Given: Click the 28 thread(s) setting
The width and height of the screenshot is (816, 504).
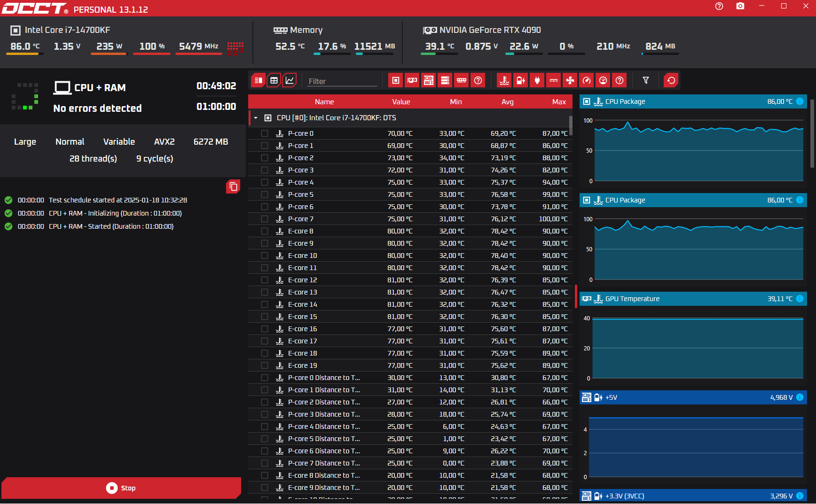Looking at the screenshot, I should coord(93,159).
